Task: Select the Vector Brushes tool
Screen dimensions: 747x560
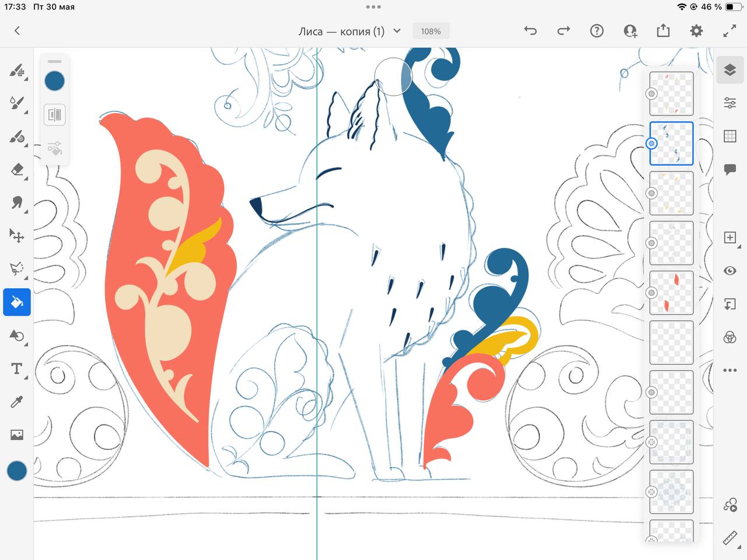Action: click(x=17, y=136)
